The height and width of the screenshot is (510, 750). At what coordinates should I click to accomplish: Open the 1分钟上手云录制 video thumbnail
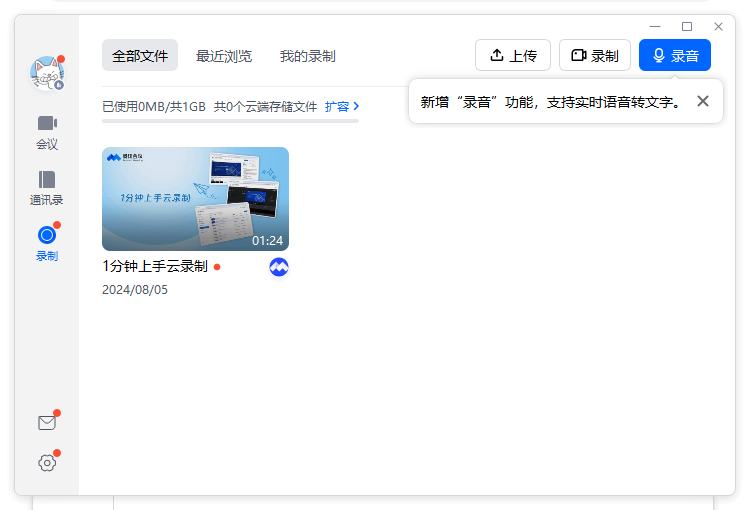(195, 199)
